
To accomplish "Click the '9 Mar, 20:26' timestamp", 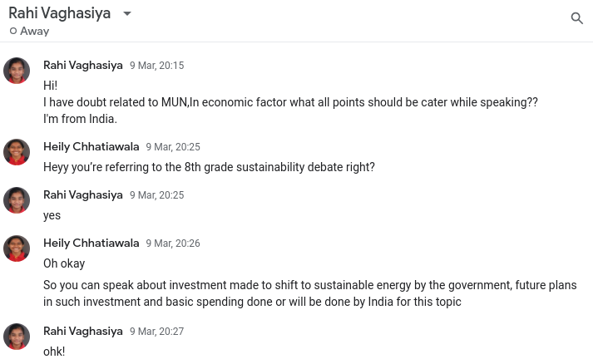I will 173,243.
